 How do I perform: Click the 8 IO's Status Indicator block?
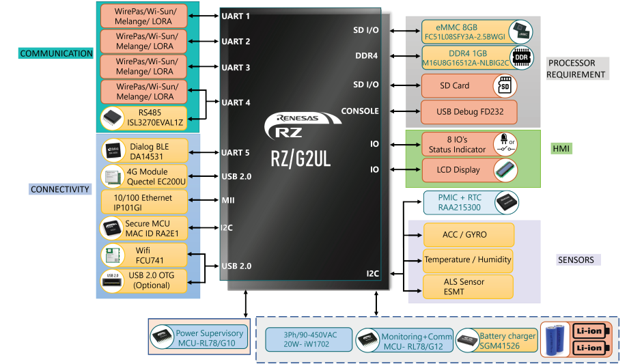469,145
